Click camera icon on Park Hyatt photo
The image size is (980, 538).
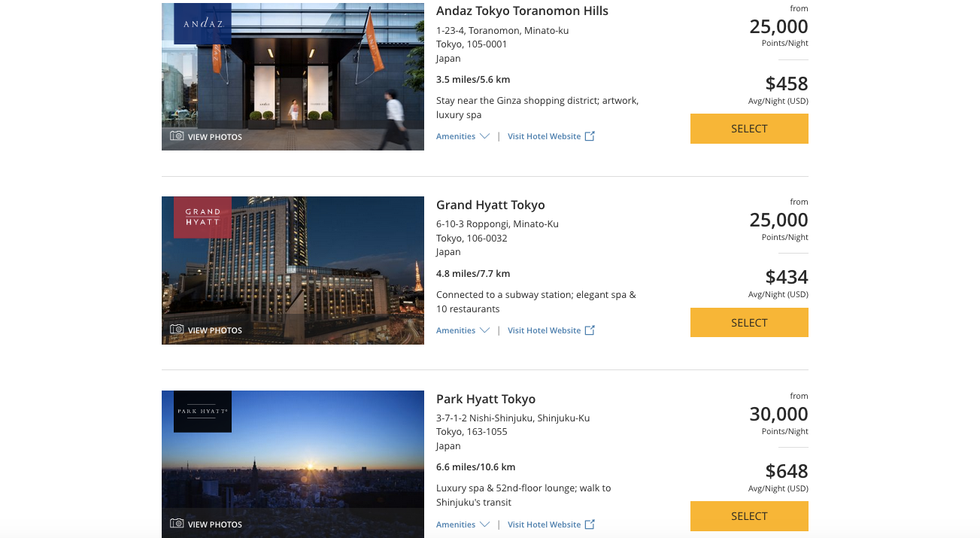(177, 524)
